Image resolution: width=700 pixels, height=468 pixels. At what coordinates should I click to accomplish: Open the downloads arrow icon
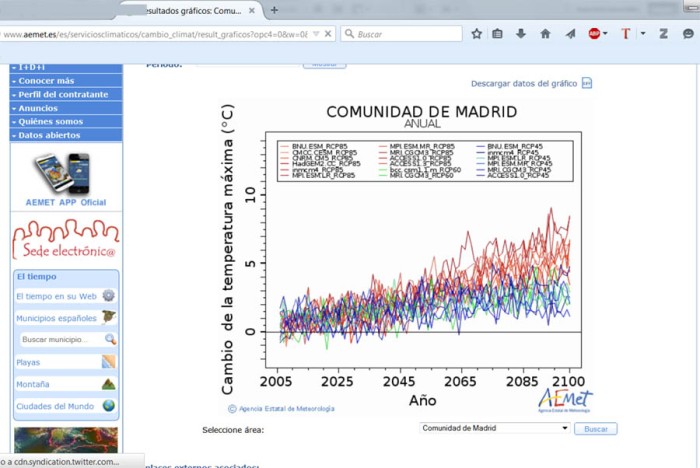[521, 33]
